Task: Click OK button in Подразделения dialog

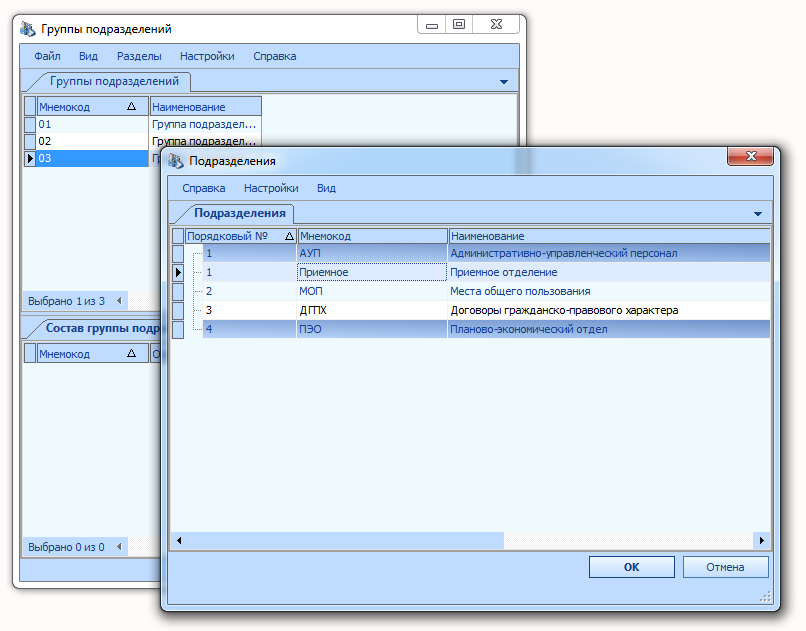Action: [x=631, y=567]
